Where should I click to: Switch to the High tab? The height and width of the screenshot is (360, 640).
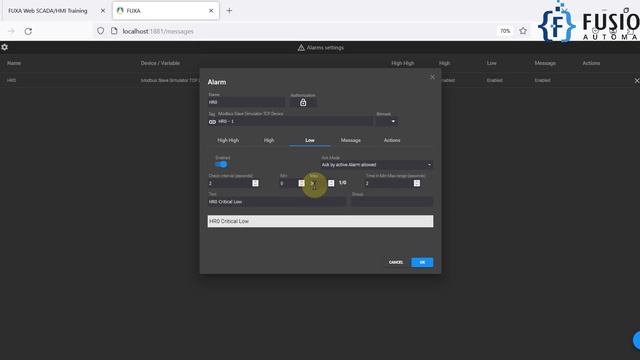tap(269, 140)
